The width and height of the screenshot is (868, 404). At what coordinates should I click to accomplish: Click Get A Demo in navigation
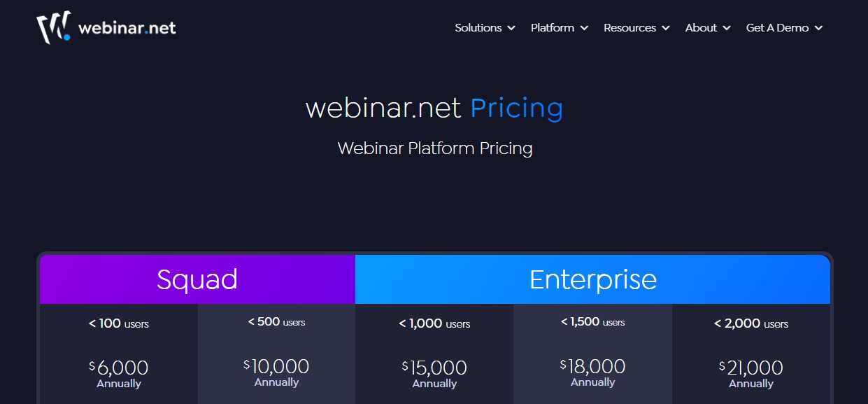[x=777, y=28]
